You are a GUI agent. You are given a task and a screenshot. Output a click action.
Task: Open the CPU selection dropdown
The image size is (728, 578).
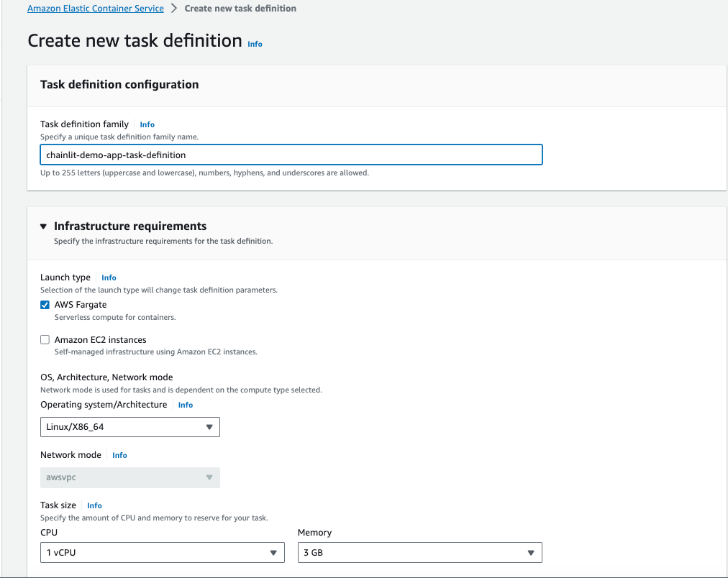162,552
